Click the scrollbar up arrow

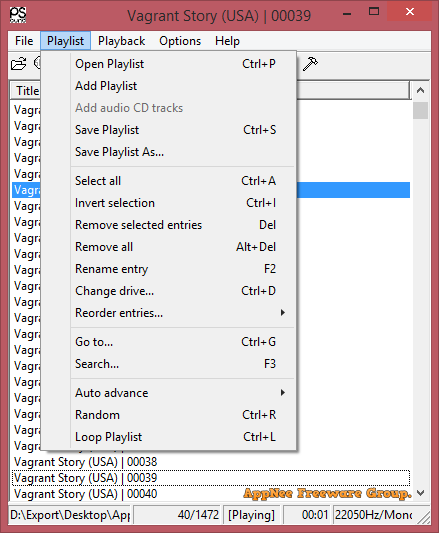click(421, 90)
